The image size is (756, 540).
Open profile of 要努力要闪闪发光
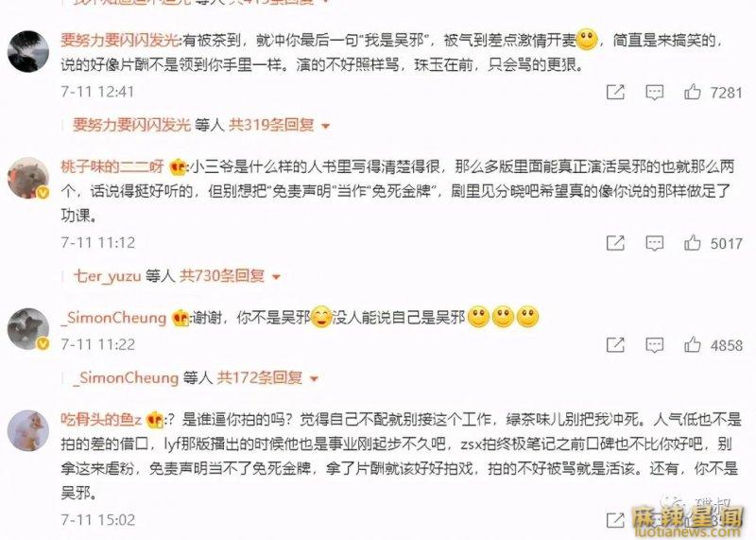click(120, 40)
